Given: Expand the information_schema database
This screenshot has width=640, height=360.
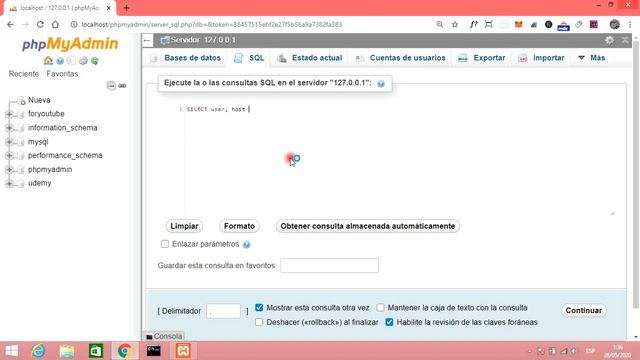Looking at the screenshot, I should (x=9, y=128).
